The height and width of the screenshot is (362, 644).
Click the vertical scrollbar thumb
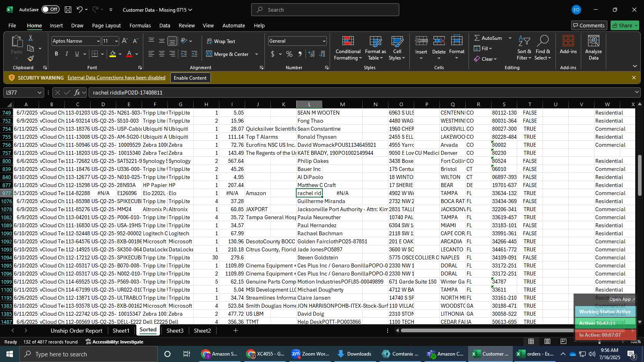point(640,175)
